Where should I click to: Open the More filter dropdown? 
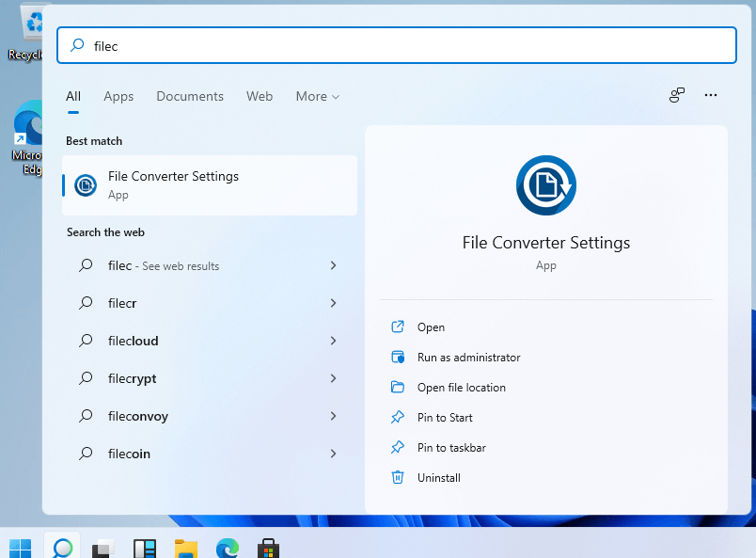tap(318, 97)
